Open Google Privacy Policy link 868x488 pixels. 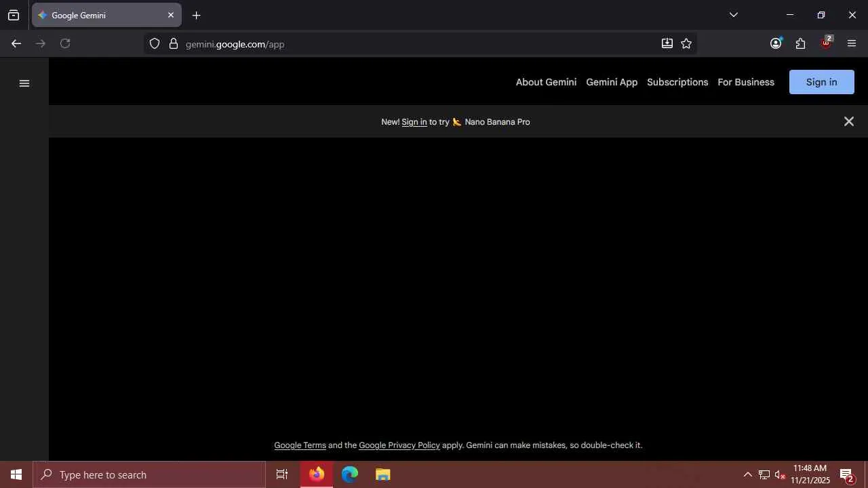click(399, 445)
